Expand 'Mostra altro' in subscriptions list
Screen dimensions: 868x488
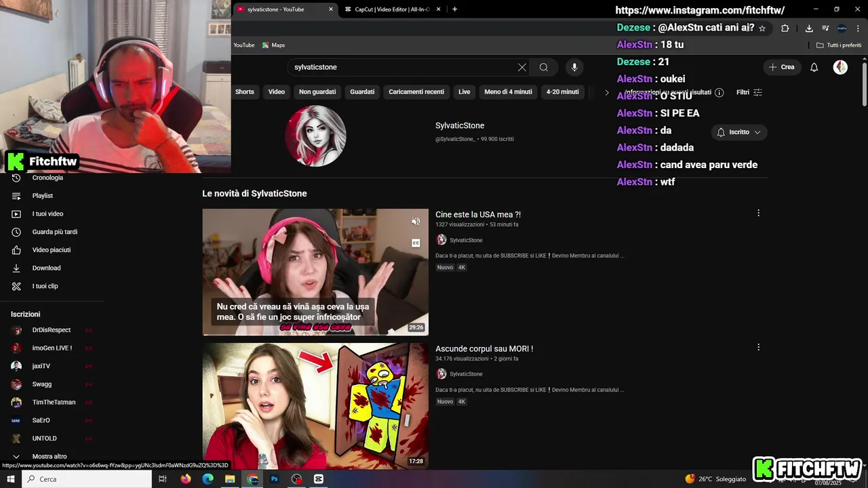click(x=49, y=457)
